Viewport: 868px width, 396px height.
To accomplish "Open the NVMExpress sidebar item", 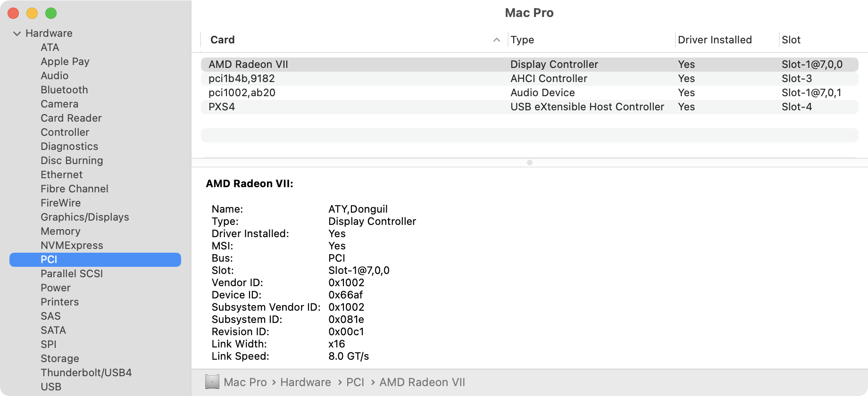I will (72, 245).
